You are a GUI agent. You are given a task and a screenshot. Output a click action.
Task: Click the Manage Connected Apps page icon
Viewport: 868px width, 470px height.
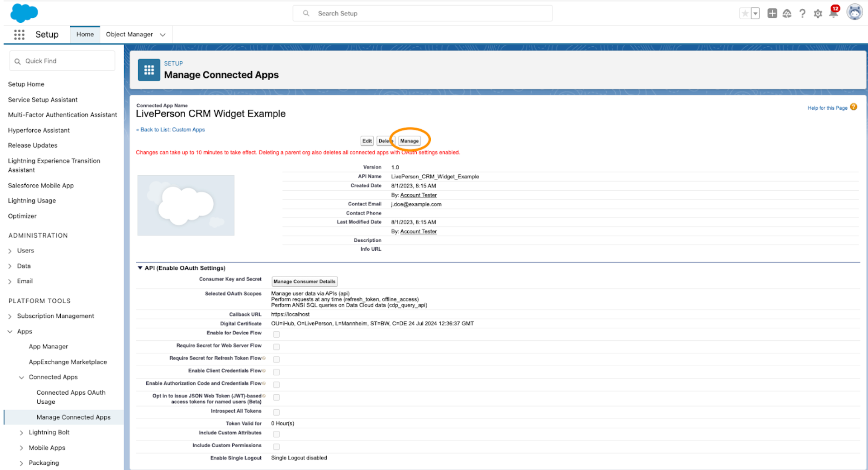click(149, 70)
